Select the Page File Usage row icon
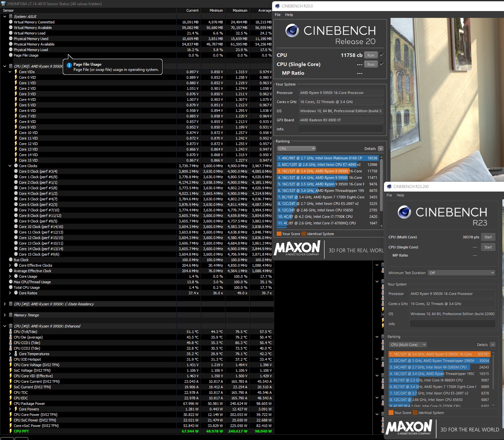Viewport: 504px width, 440px height. pos(11,55)
